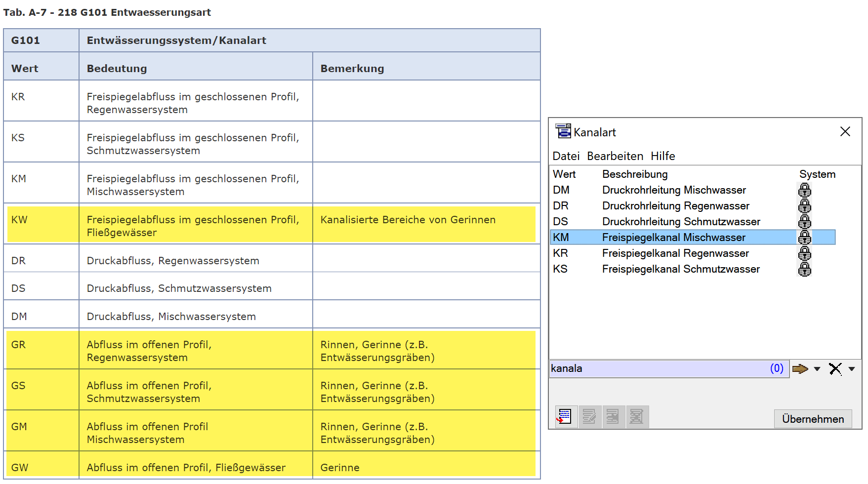Image resolution: width=868 pixels, height=484 pixels.
Task: Select the Druckrohrleitung Schmutzwasser row
Action: pos(681,222)
